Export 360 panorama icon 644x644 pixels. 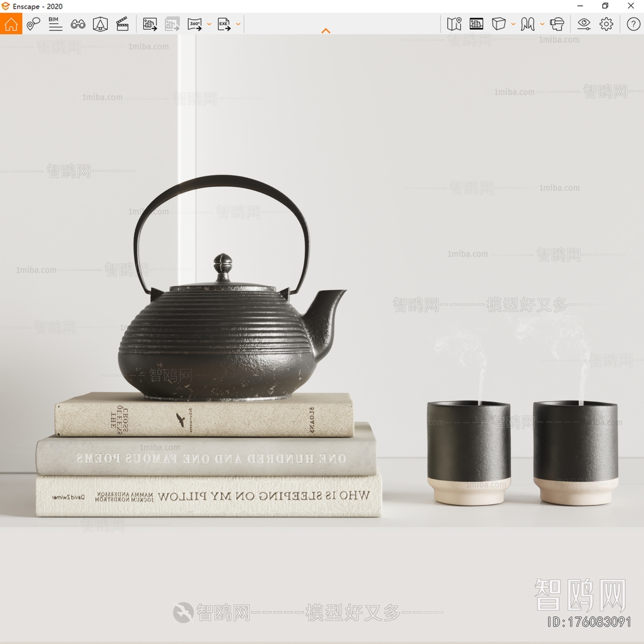pyautogui.click(x=195, y=24)
